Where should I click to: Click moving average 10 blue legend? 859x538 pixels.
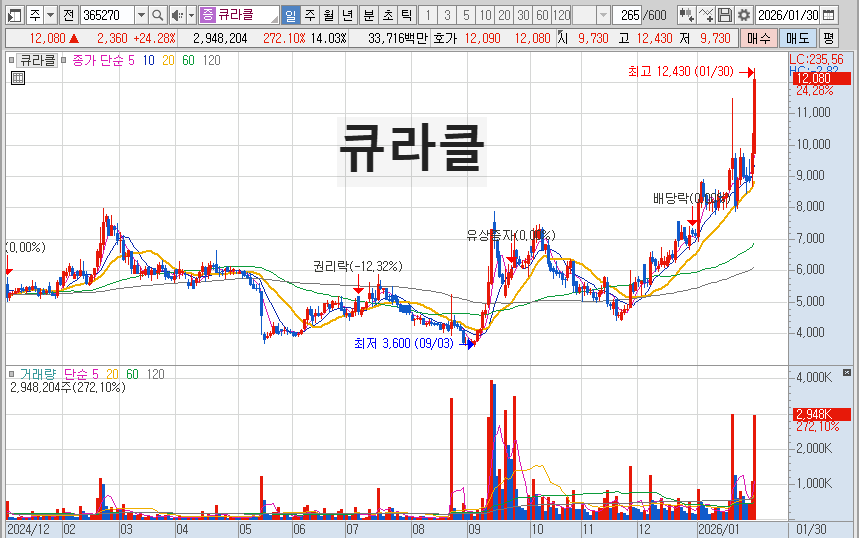click(x=148, y=60)
